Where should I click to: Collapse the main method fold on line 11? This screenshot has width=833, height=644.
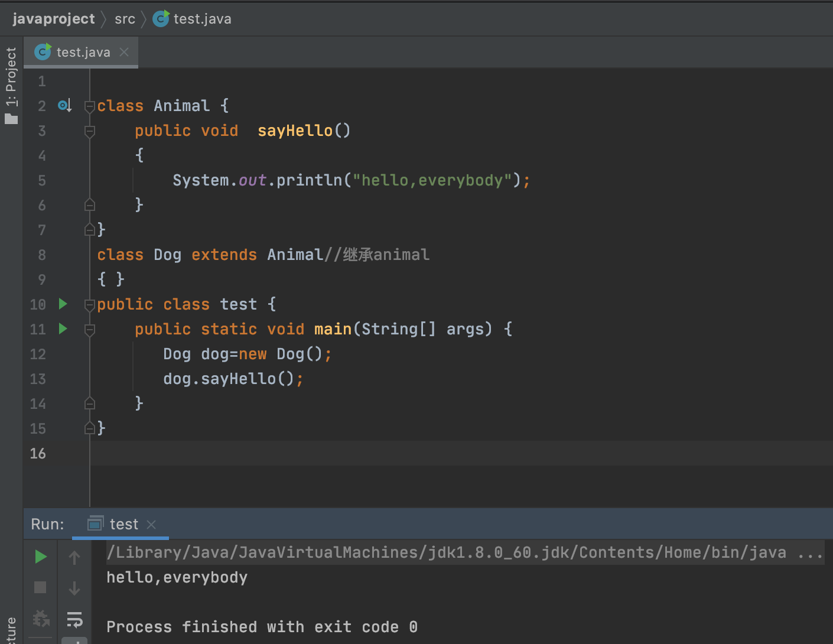tap(90, 330)
